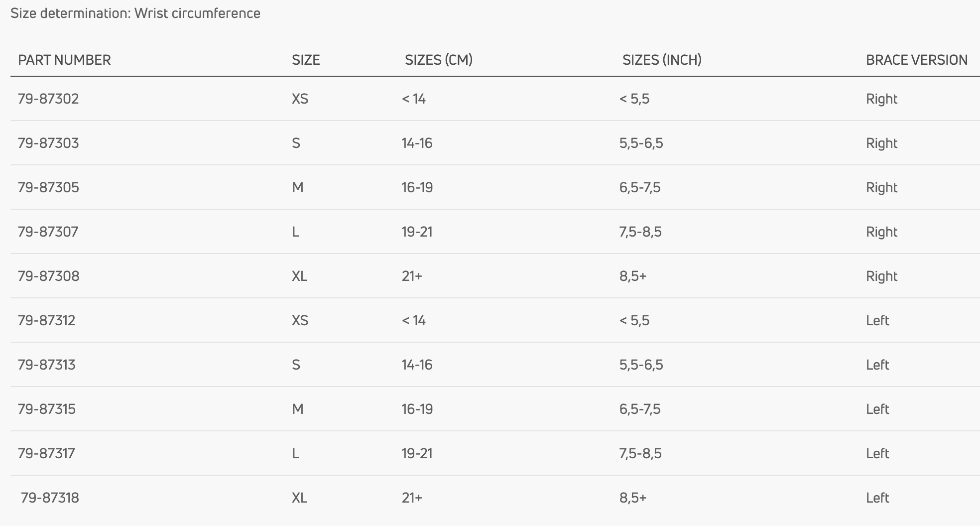Select part number 79-87302
Image resolution: width=980 pixels, height=526 pixels.
point(48,99)
